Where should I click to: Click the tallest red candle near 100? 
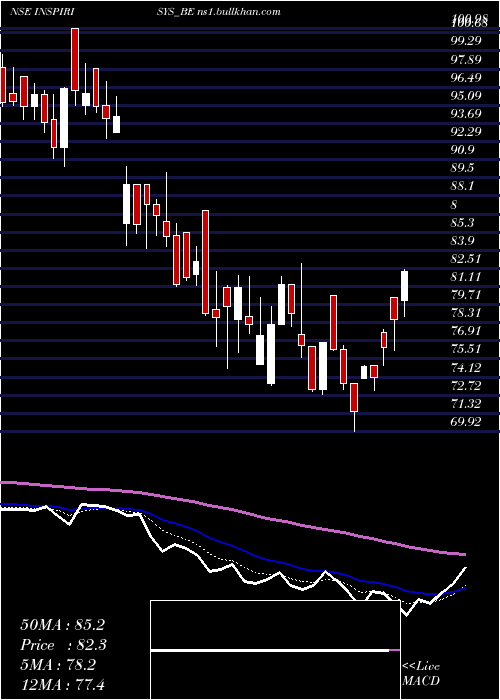(75, 59)
